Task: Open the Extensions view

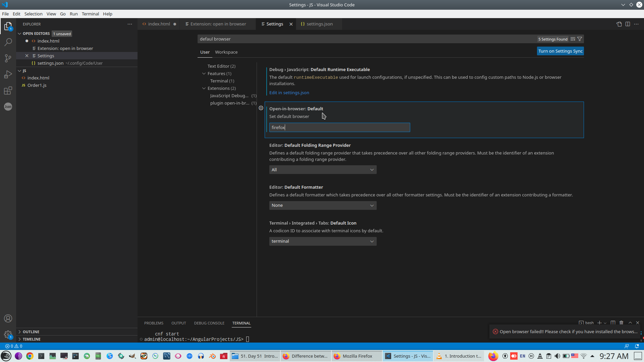Action: point(8,90)
